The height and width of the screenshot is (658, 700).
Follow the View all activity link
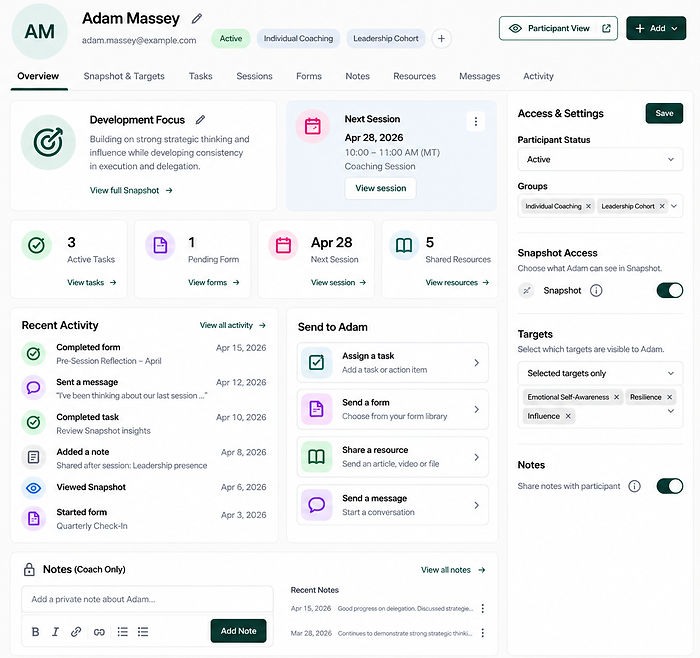[233, 325]
